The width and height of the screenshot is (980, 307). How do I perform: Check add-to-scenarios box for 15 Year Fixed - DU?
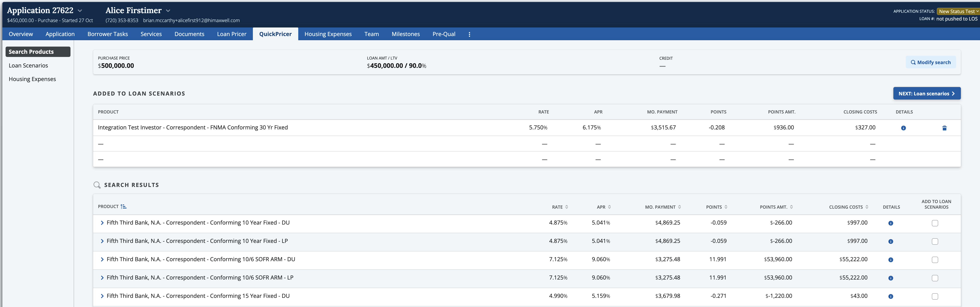[x=935, y=296]
